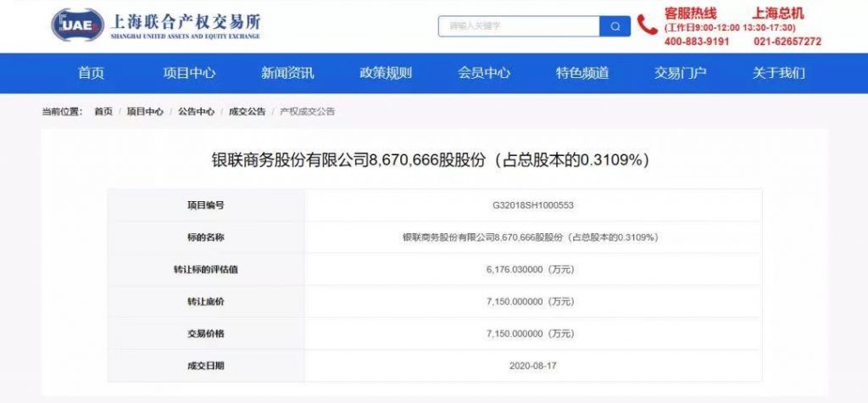Select the date 2020-08-17
This screenshot has width=868, height=403.
tap(533, 366)
